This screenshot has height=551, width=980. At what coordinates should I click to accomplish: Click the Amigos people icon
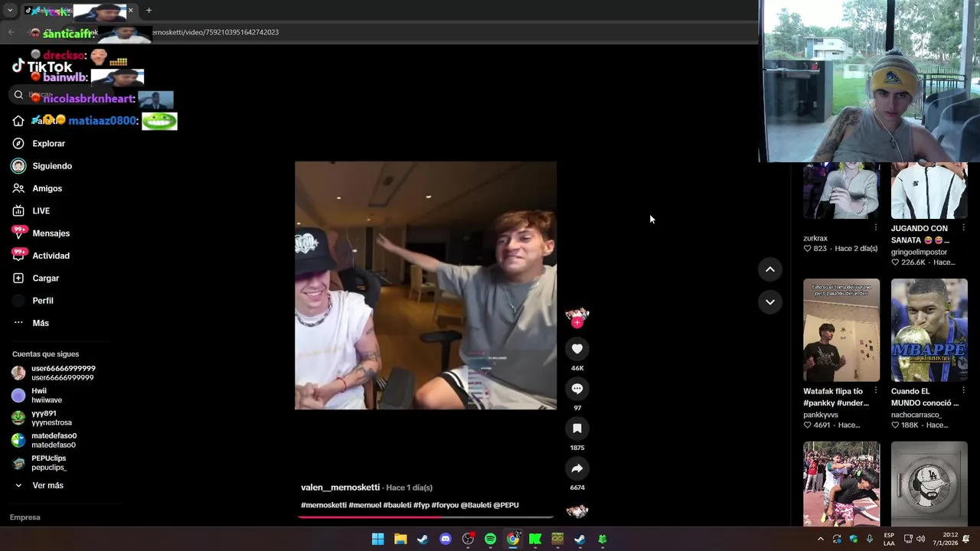[18, 188]
